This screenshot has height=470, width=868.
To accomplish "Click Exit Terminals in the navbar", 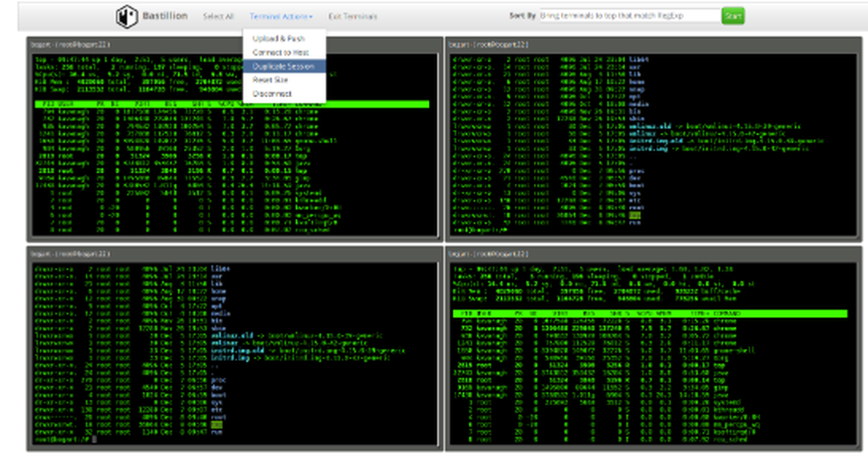I will pyautogui.click(x=352, y=16).
